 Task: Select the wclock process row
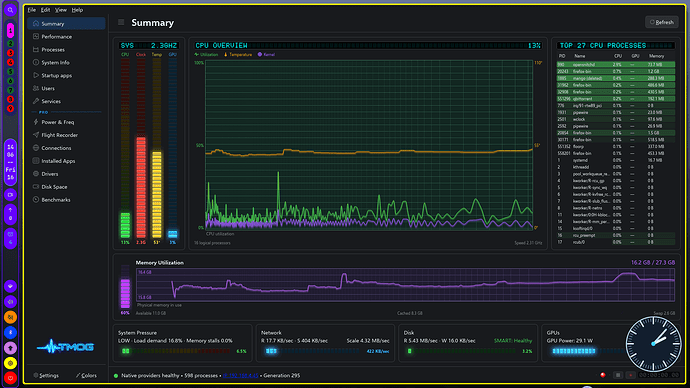click(x=616, y=119)
